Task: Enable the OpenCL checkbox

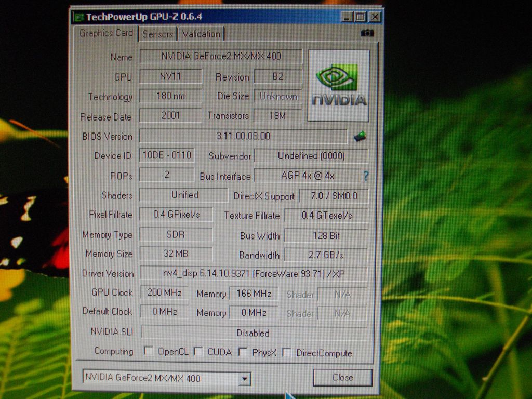Action: tap(148, 351)
